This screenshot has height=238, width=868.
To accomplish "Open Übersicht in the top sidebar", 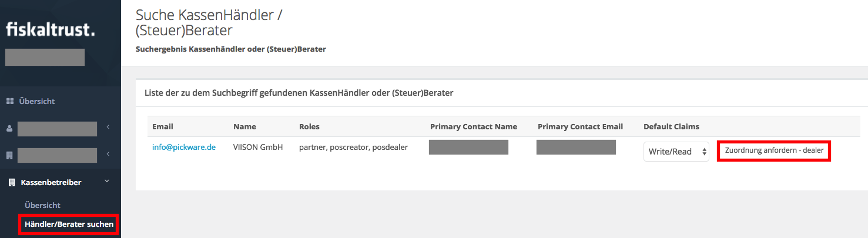I will (36, 101).
